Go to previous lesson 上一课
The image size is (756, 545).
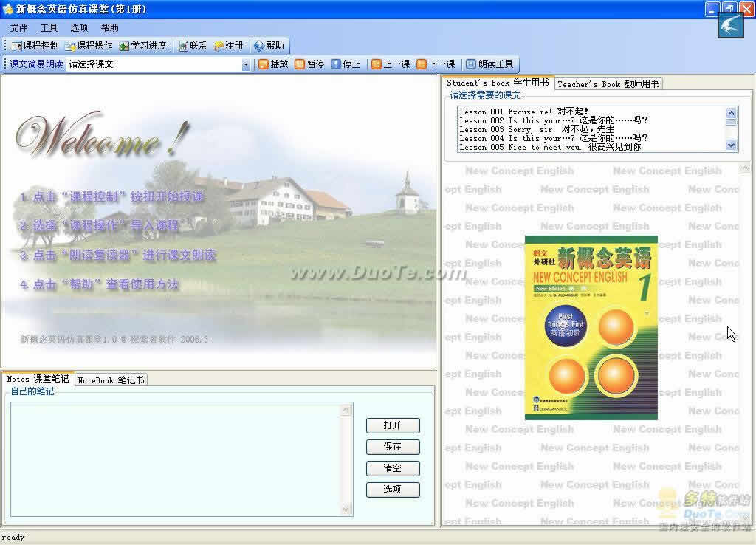[391, 64]
